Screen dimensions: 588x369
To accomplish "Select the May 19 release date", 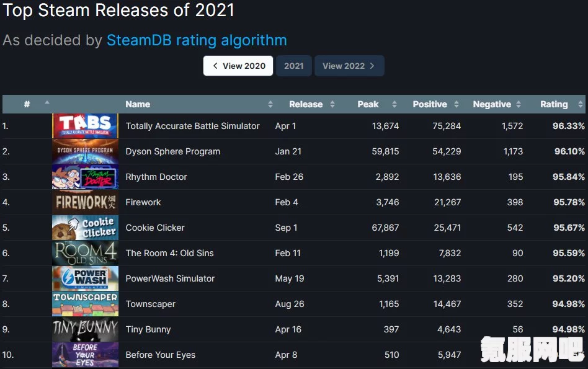I will point(290,278).
